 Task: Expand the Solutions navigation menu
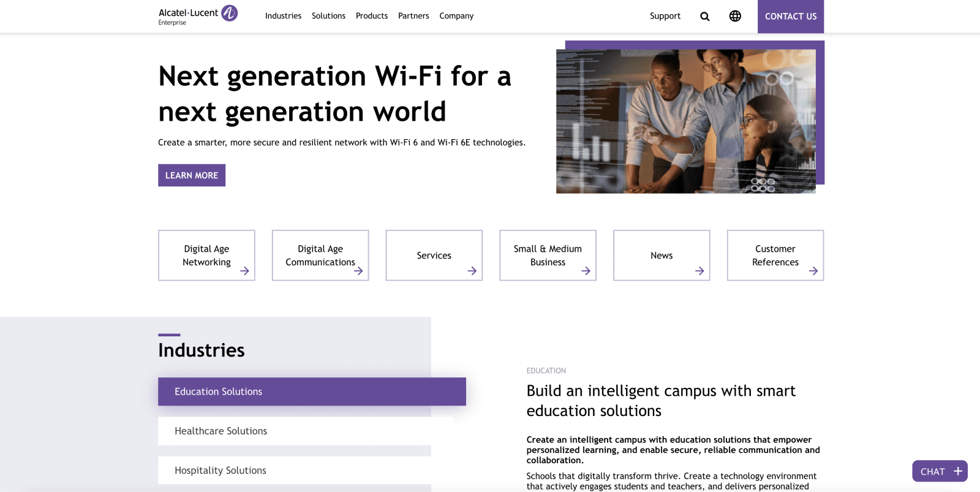point(328,16)
